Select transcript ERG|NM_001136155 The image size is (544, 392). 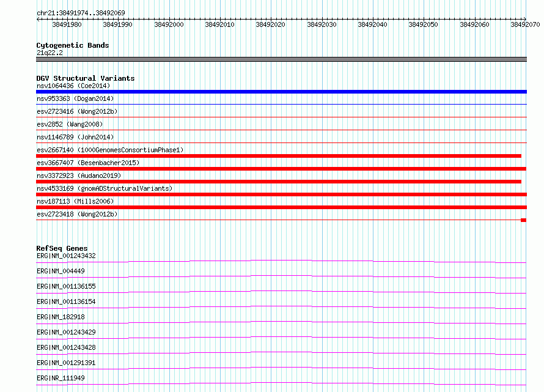[x=66, y=286]
